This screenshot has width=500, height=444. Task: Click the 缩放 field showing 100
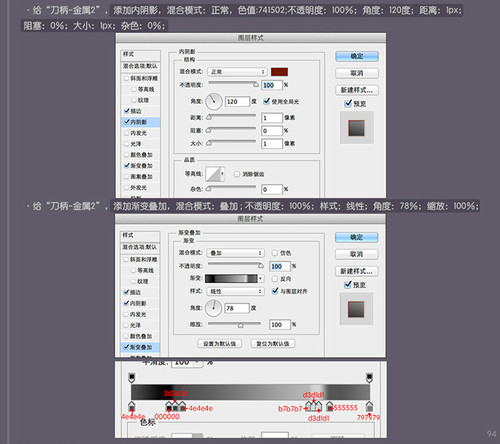[280, 325]
